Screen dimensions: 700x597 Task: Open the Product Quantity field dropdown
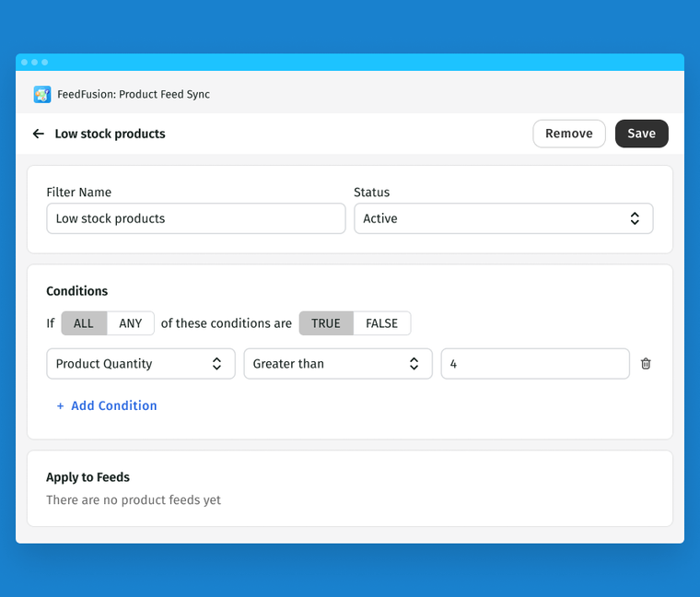[x=141, y=364]
